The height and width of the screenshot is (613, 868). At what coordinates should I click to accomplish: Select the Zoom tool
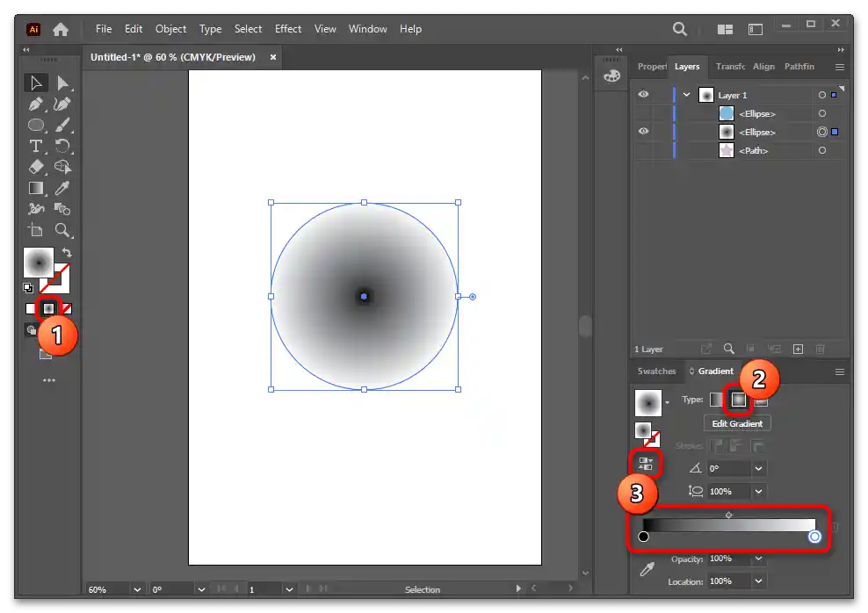coord(62,231)
